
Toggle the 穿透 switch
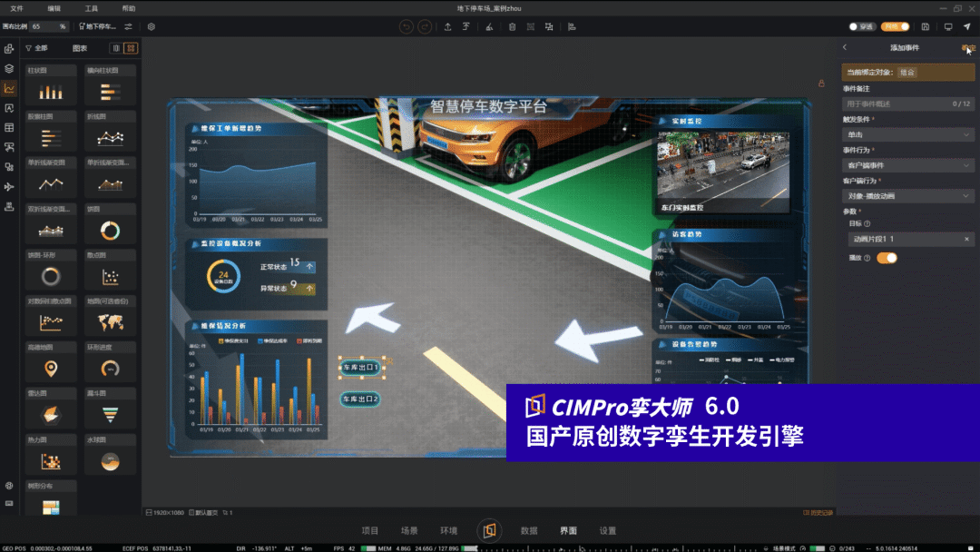point(861,27)
